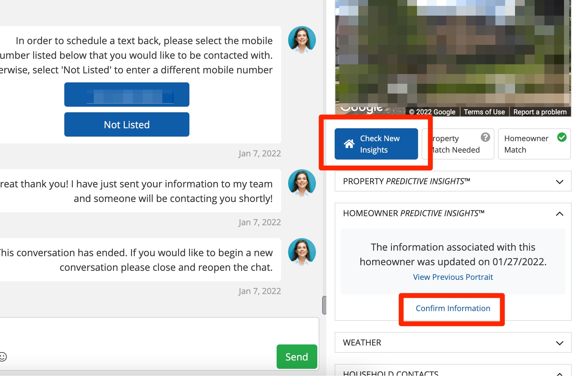
Task: Click the house icon in Check New Insights
Action: click(349, 144)
